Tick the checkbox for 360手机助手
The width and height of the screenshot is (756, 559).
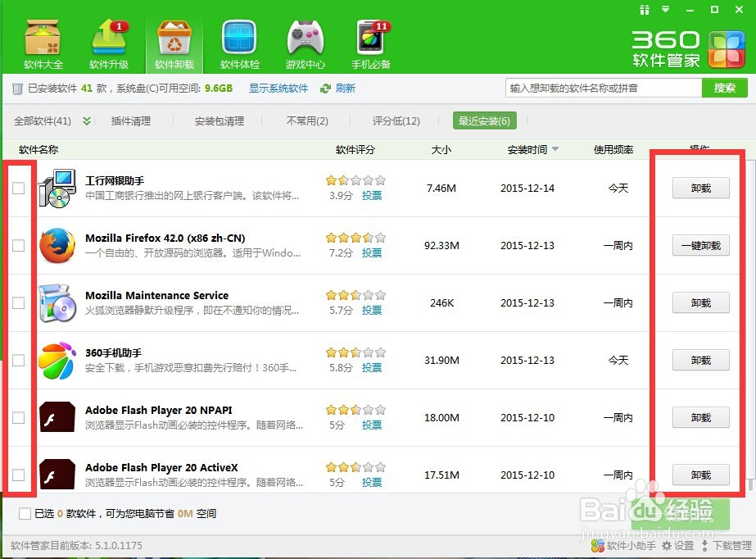point(18,361)
